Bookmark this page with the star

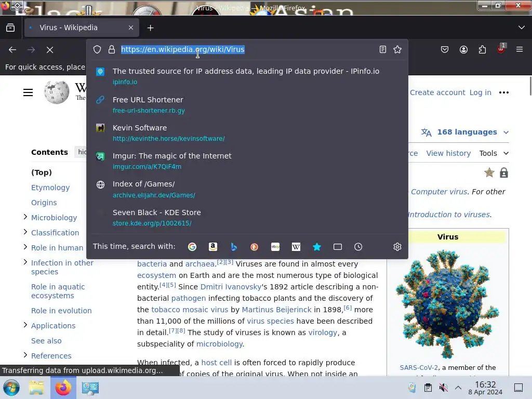click(397, 49)
